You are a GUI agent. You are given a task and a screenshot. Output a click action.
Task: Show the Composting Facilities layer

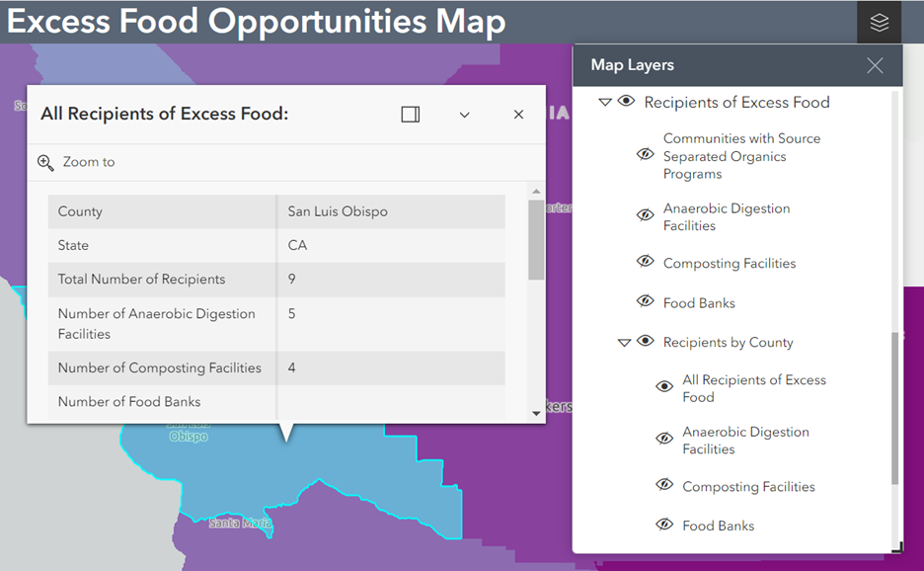pyautogui.click(x=645, y=263)
